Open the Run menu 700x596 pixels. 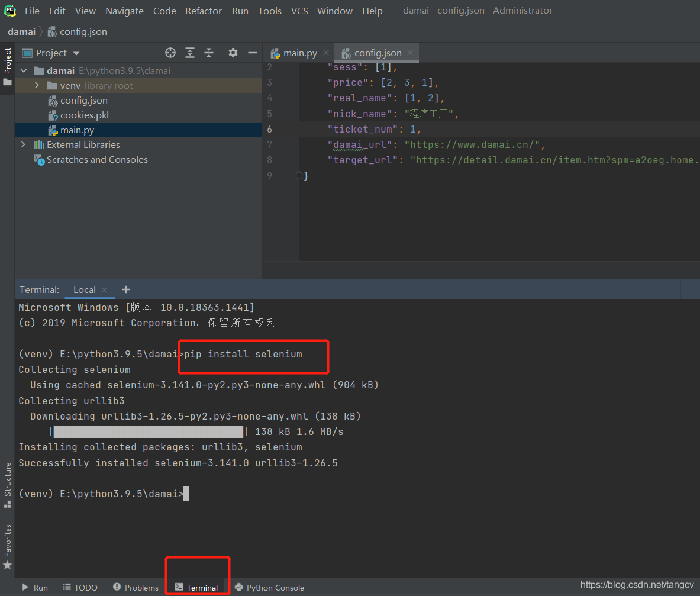coord(240,11)
